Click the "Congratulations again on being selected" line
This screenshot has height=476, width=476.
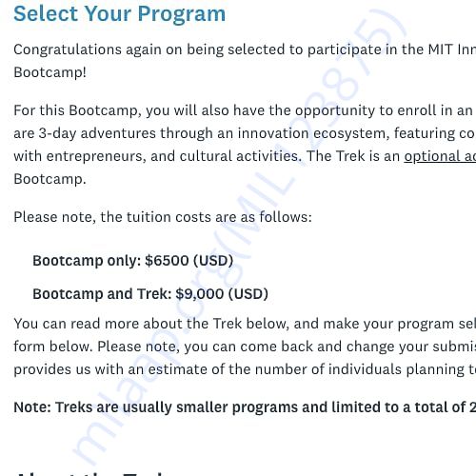(x=245, y=50)
